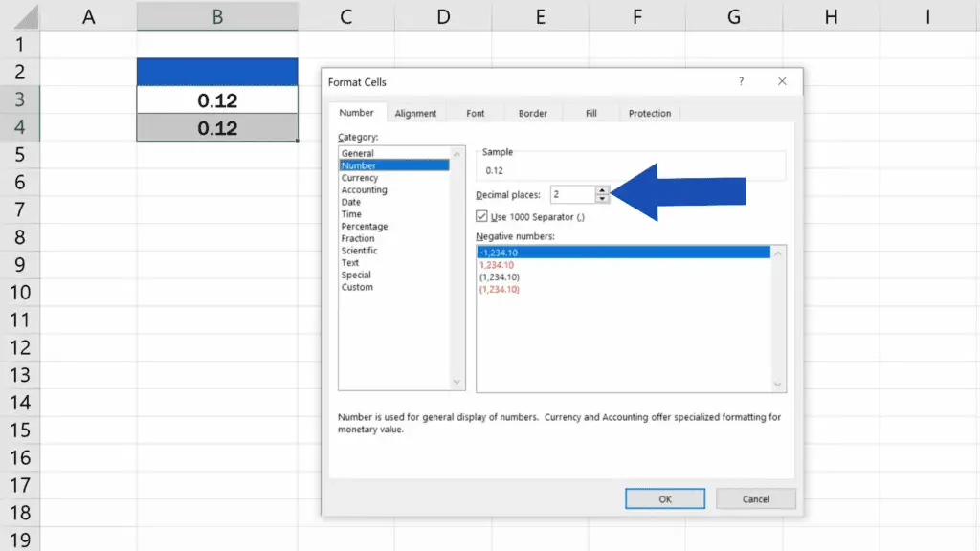980x551 pixels.
Task: Select Percentage category
Action: click(x=393, y=226)
